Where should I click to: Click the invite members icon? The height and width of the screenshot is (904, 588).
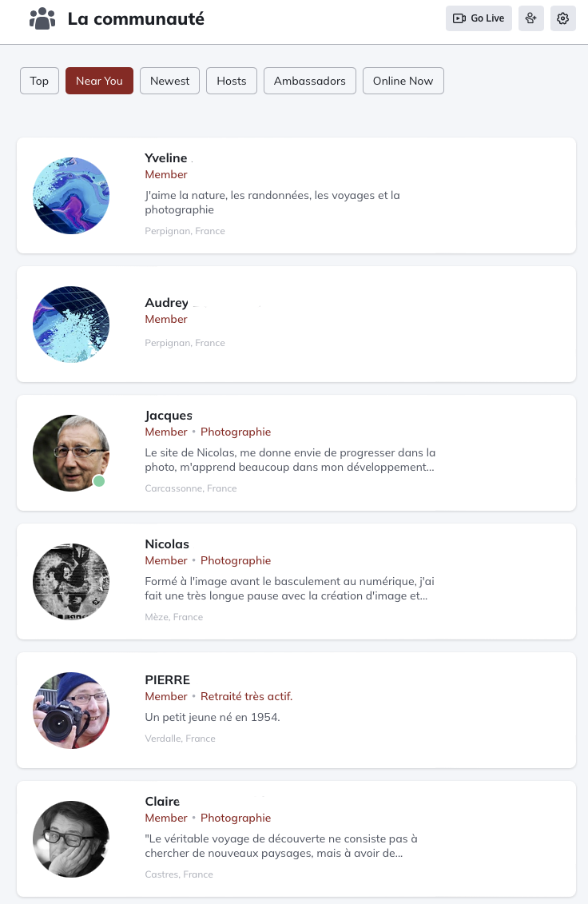[x=531, y=18]
